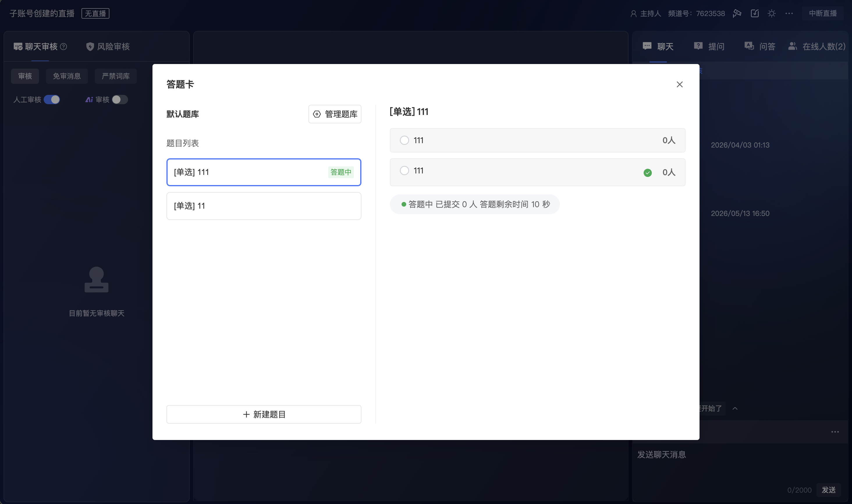Switch to the 风险审核 tab

coord(108,47)
